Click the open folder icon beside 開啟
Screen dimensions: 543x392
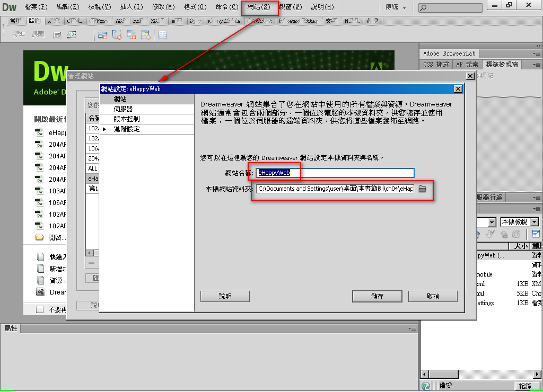pos(39,237)
